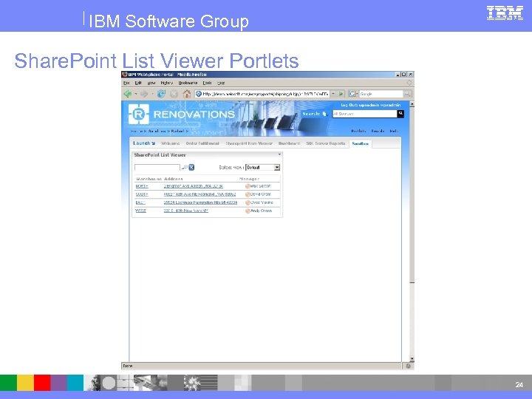The width and height of the screenshot is (532, 399).
Task: Reload the page with the Refresh icon
Action: coord(161,94)
